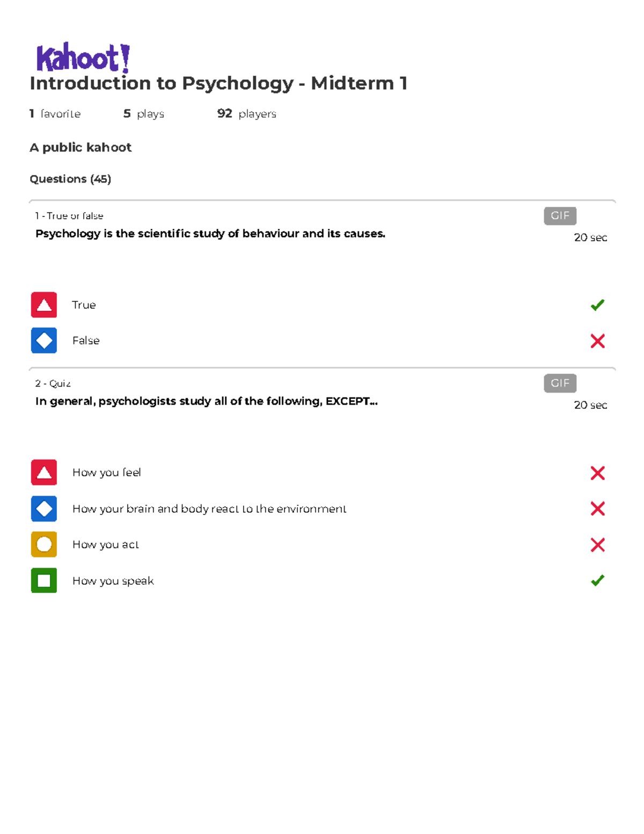Viewport: 644px width, 834px height.
Task: Click the '1 favorite' counter
Action: [x=55, y=113]
